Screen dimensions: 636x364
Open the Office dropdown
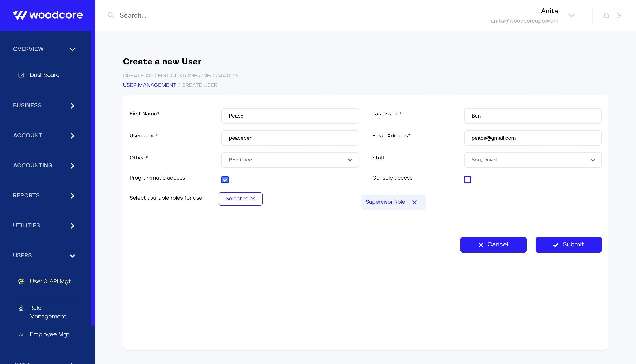(290, 160)
